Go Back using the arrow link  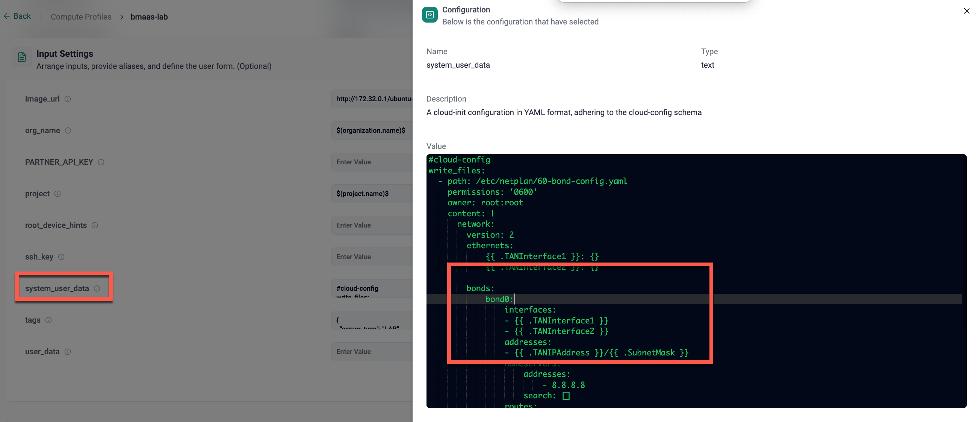tap(17, 16)
